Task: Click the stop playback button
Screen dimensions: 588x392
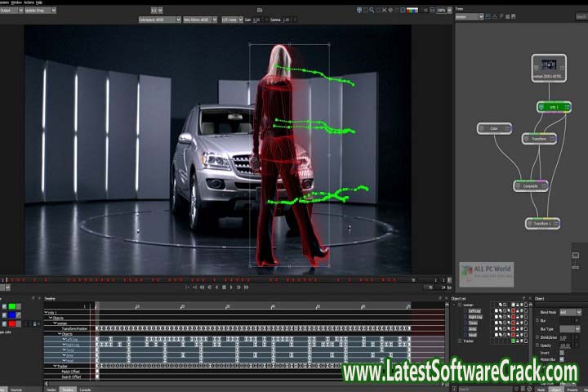Action: click(224, 287)
